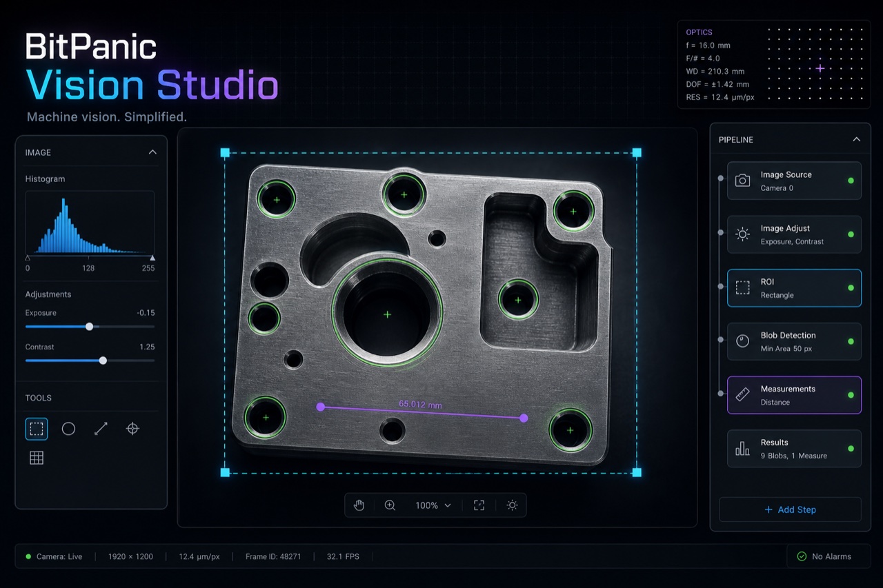Click the camera icon of Image Source
Viewport: 883px width, 588px height.
tap(742, 181)
